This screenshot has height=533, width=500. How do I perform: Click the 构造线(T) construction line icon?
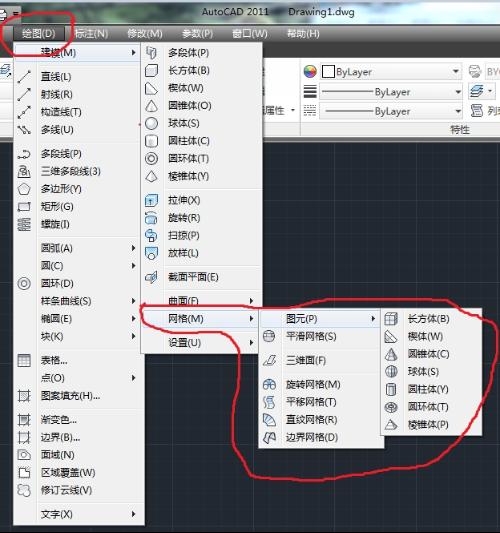tap(24, 112)
